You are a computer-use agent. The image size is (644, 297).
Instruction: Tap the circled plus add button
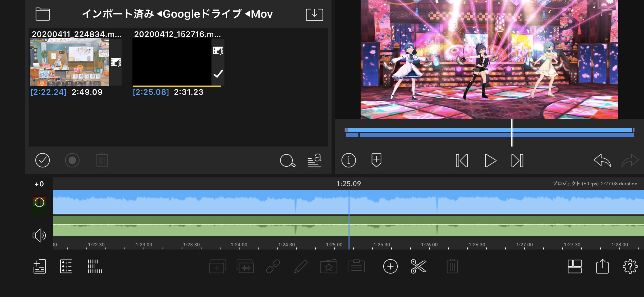(x=390, y=266)
